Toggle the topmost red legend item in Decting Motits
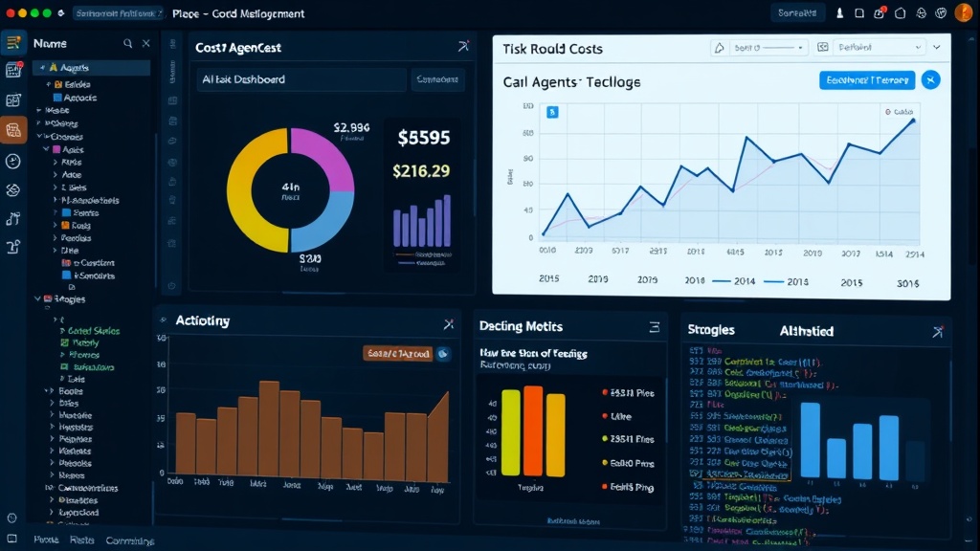Viewport: 980px width, 551px height. pos(628,393)
